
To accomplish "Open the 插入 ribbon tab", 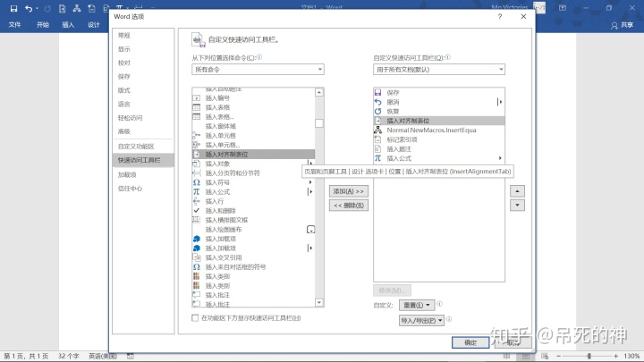I will [68, 25].
